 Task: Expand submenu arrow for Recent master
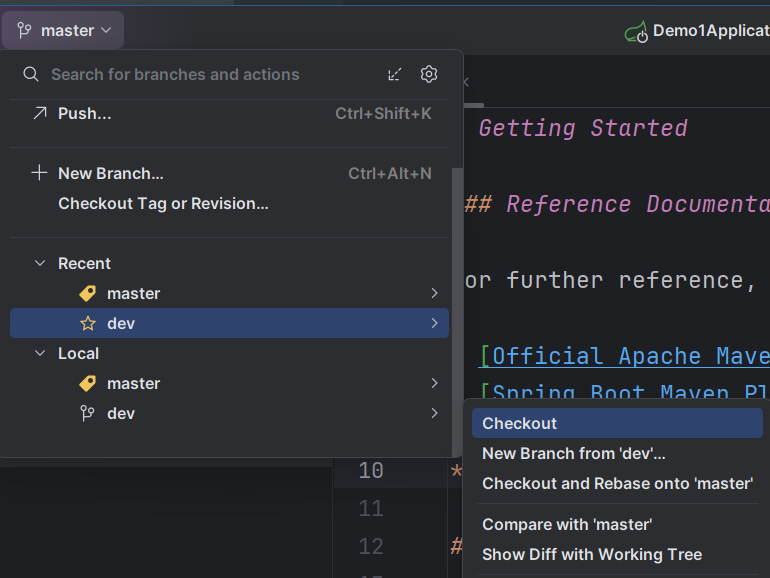[434, 293]
